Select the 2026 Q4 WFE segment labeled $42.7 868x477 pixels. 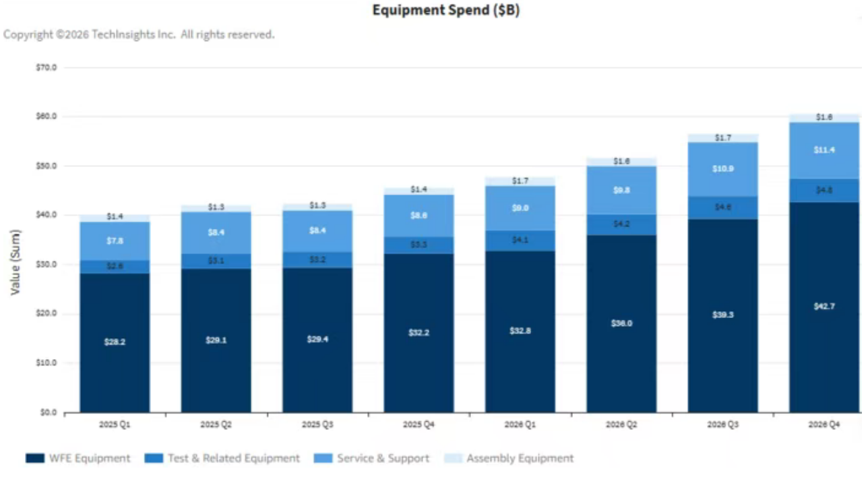coord(825,307)
